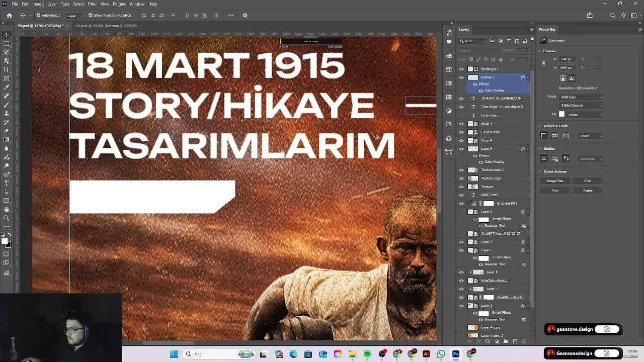
Task: Open the Adjustments panel icon
Action: click(449, 111)
